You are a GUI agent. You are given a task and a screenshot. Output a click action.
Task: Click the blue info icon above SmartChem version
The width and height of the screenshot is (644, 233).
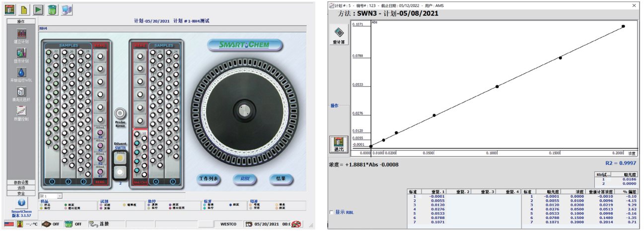pos(21,203)
